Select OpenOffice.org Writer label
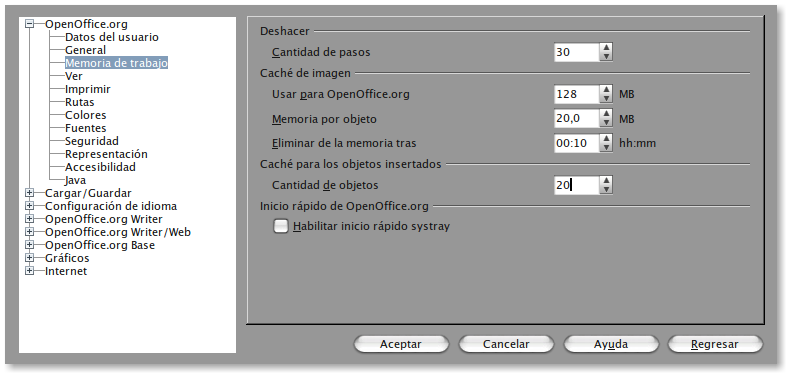 coord(104,219)
